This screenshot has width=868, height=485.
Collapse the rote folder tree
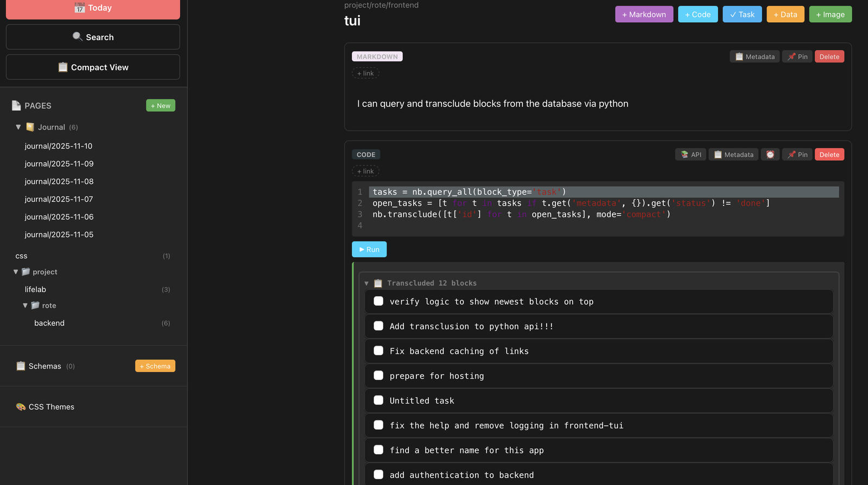(x=25, y=305)
